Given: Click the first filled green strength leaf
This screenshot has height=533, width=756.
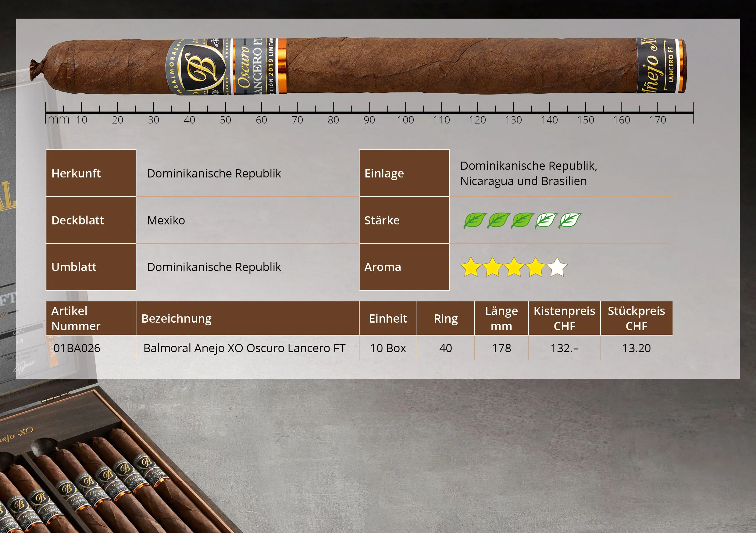Looking at the screenshot, I should (x=475, y=220).
